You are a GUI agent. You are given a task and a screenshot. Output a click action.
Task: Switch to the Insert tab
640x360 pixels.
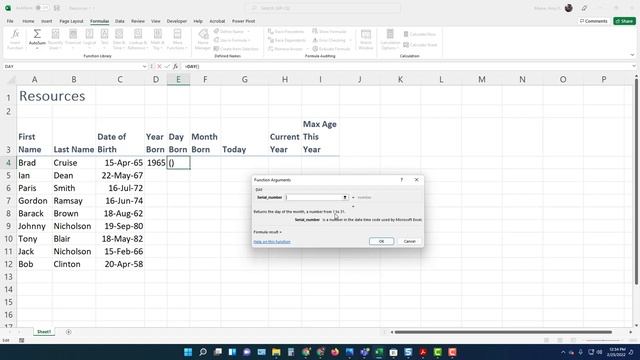(47, 21)
